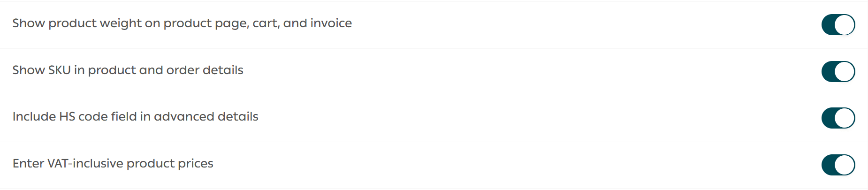Disable the show product weight toggle

coord(838,25)
